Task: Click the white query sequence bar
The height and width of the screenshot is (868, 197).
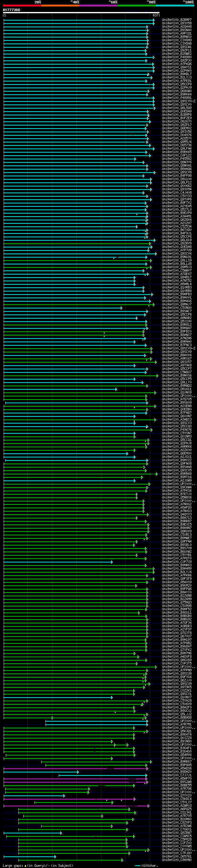Action: point(81,13)
